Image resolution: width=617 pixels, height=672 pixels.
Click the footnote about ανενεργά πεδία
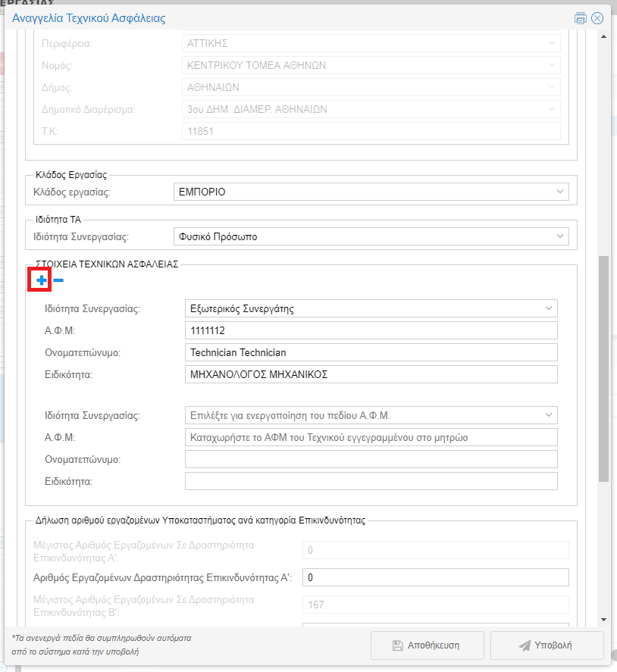pos(102,645)
